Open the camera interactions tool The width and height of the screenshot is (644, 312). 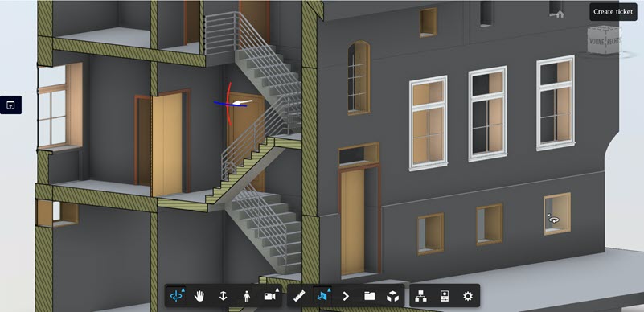tap(270, 296)
